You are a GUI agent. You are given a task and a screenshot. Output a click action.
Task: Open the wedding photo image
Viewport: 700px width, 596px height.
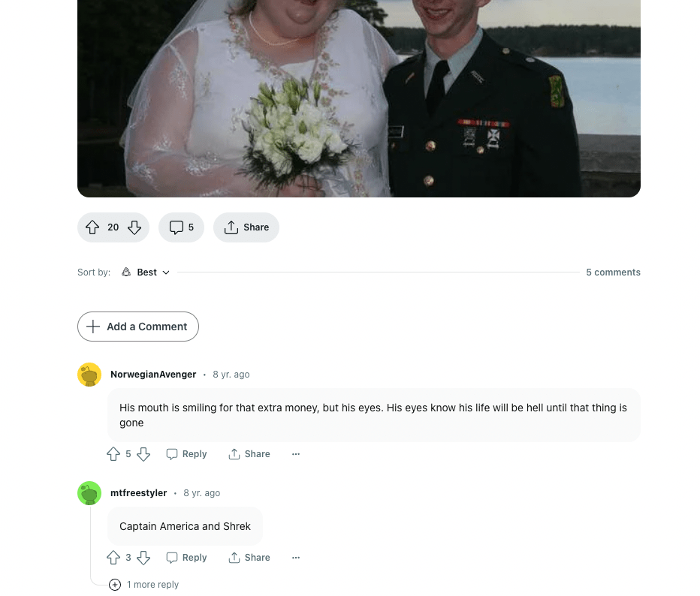tap(359, 98)
